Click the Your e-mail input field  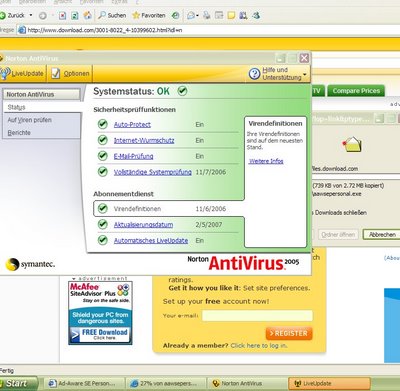[x=257, y=316]
